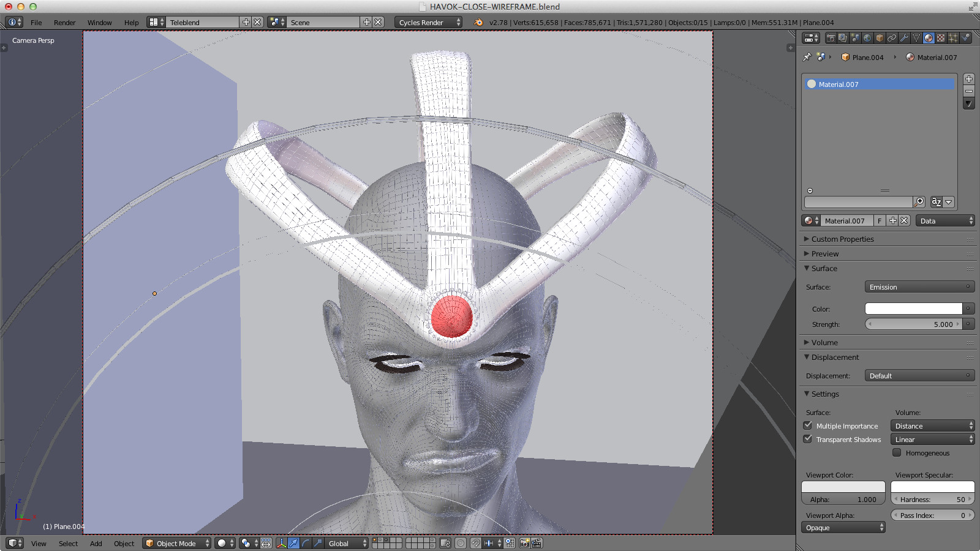Open the 3D viewport Select menu
980x551 pixels.
coord(68,544)
